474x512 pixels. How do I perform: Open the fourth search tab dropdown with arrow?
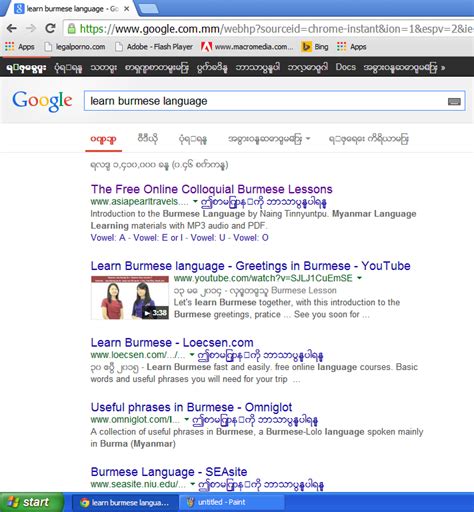269,138
